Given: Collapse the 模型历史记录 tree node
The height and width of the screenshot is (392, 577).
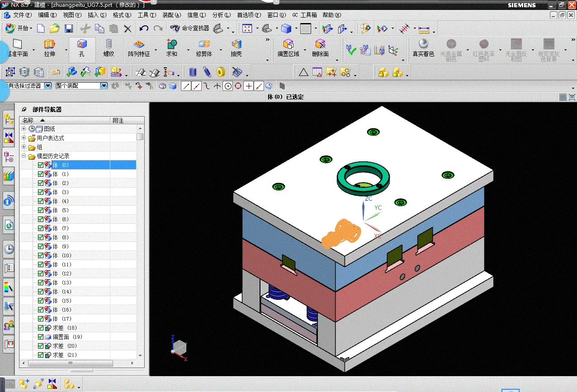Looking at the screenshot, I should point(24,156).
